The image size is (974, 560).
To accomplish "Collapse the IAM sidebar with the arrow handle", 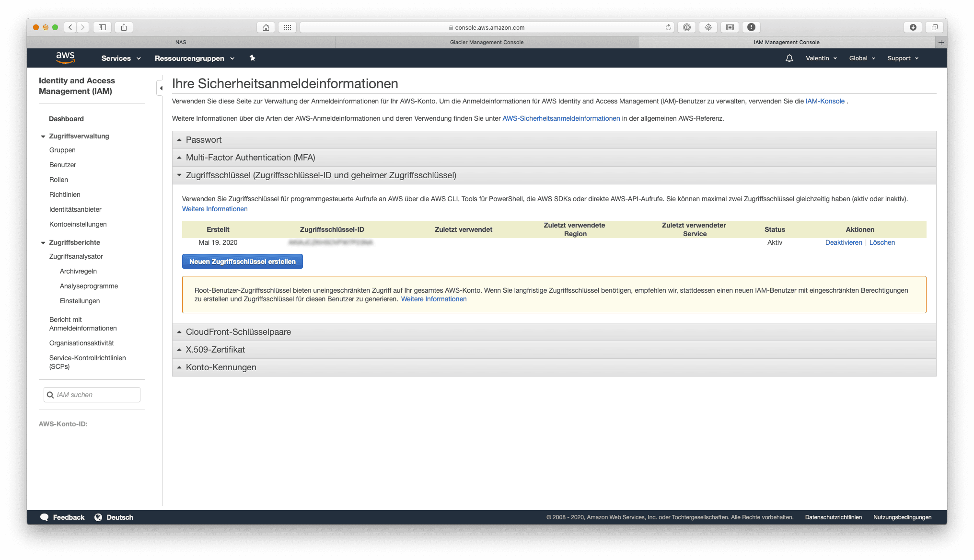I will coord(160,88).
